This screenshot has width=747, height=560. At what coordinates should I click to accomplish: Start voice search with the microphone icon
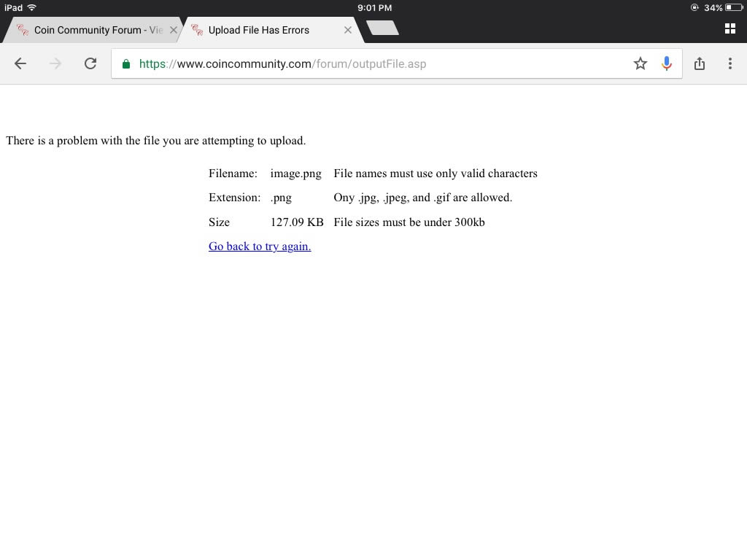click(667, 63)
